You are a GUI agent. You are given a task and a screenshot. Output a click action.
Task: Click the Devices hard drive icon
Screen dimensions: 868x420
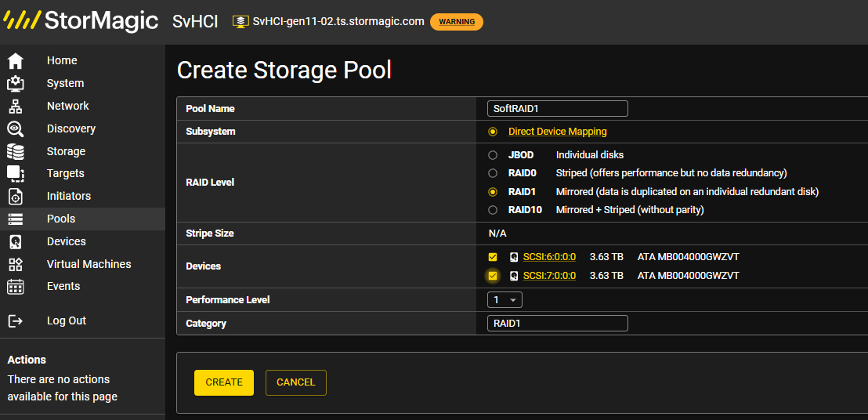tap(15, 241)
